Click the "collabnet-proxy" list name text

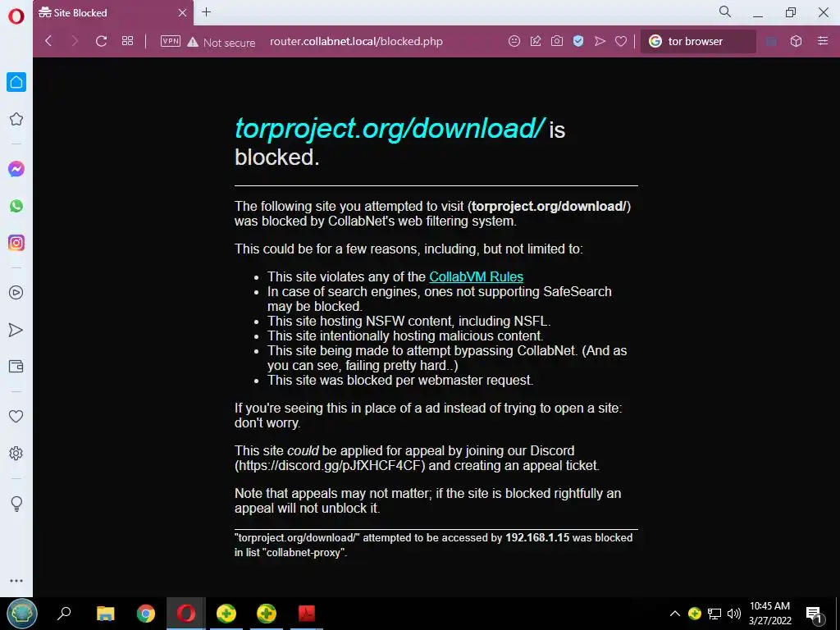click(x=304, y=553)
